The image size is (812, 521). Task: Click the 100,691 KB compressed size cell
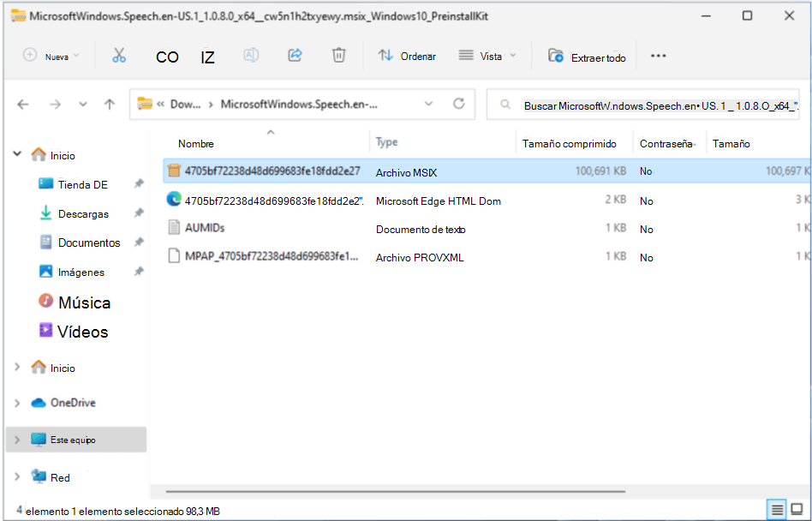(600, 171)
